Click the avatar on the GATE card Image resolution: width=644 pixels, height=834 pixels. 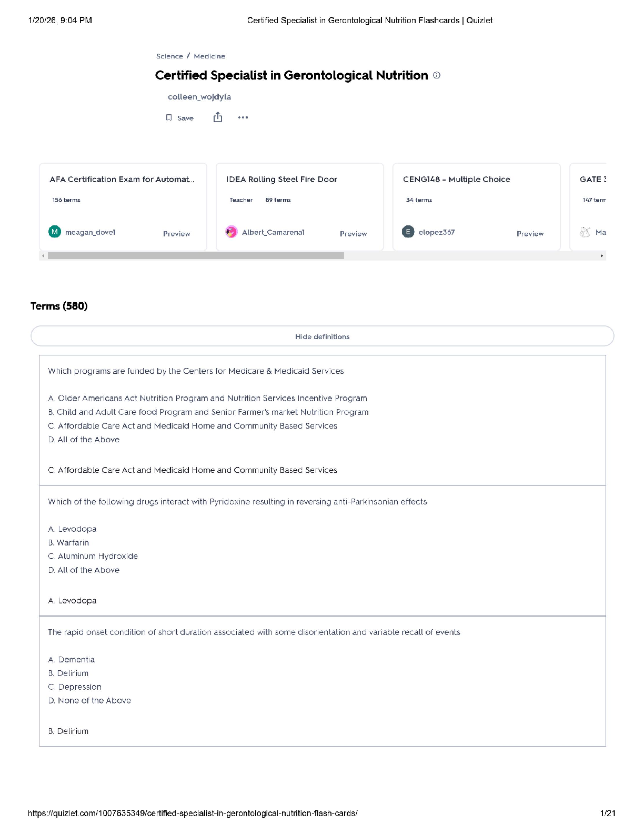click(x=585, y=232)
